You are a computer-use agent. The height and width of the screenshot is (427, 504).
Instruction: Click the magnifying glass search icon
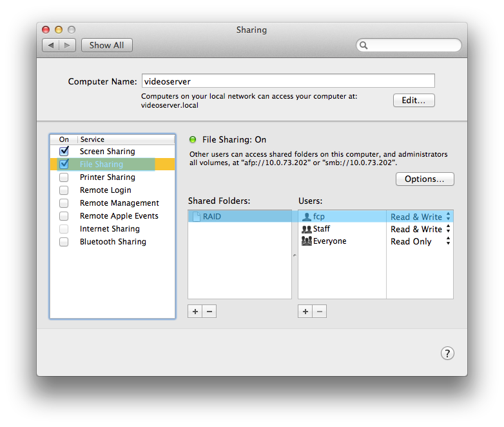(363, 45)
